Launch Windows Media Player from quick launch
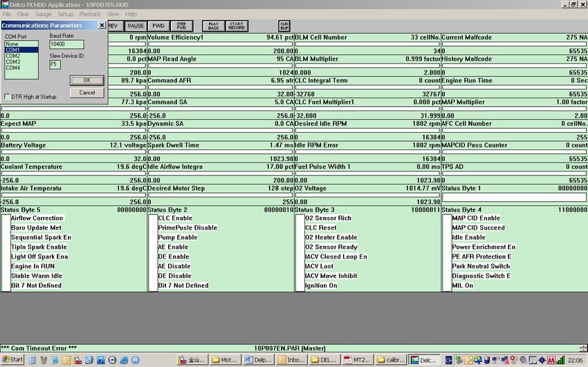 (x=112, y=360)
